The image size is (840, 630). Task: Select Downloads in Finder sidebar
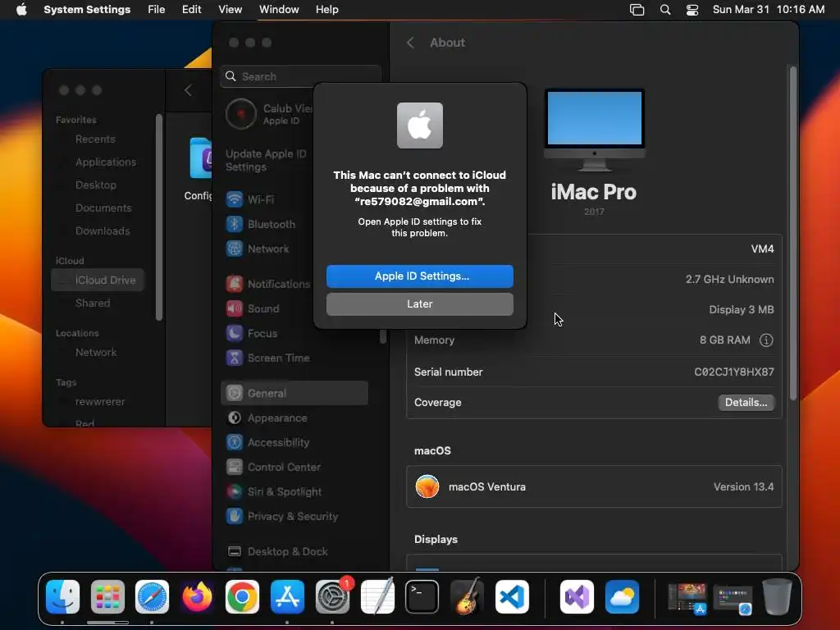103,231
